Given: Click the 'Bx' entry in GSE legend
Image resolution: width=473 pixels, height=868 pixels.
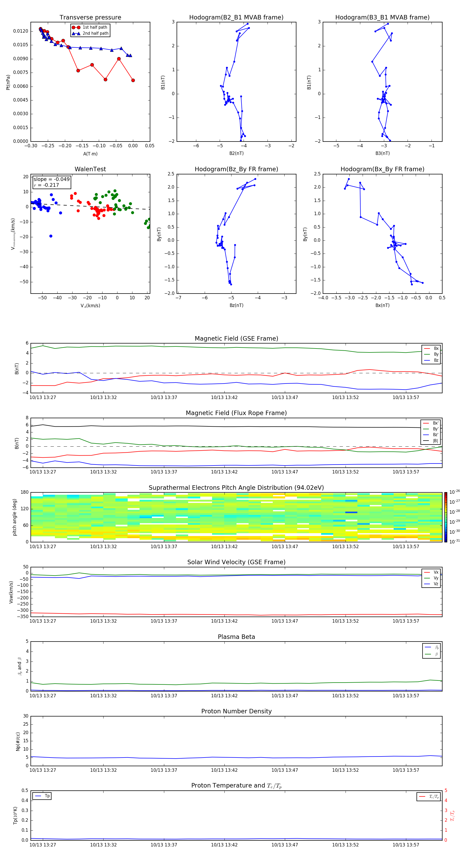Looking at the screenshot, I should (x=431, y=349).
